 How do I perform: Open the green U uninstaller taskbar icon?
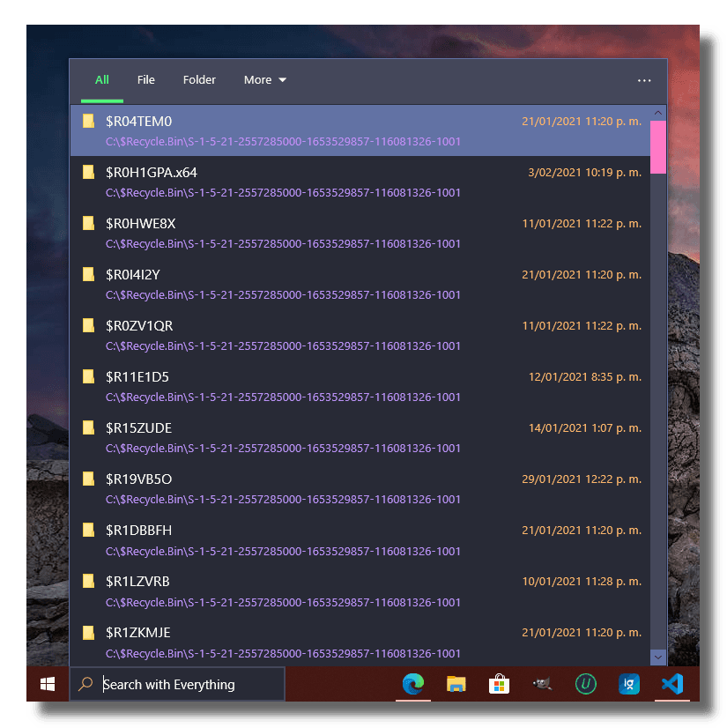coord(585,684)
